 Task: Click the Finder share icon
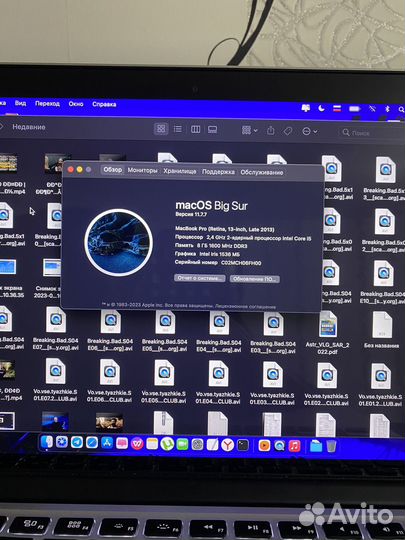point(271,131)
